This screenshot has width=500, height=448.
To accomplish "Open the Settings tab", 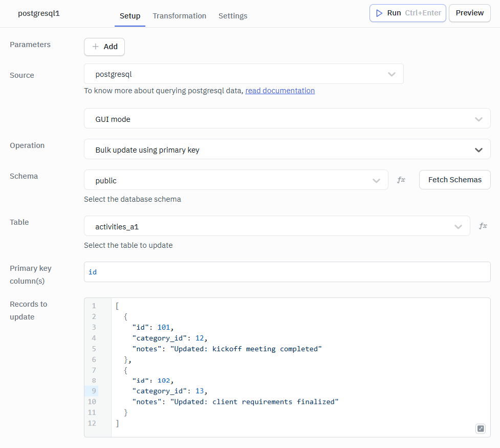I will [x=233, y=16].
